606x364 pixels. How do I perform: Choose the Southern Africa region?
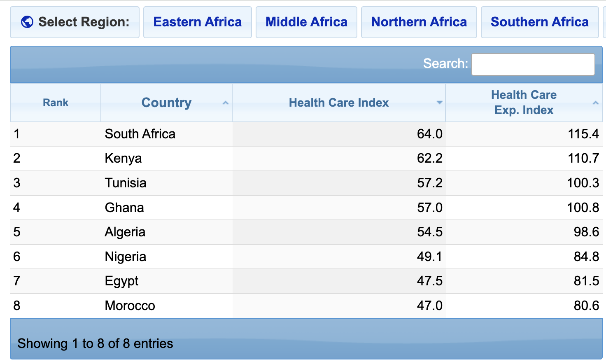click(x=540, y=22)
